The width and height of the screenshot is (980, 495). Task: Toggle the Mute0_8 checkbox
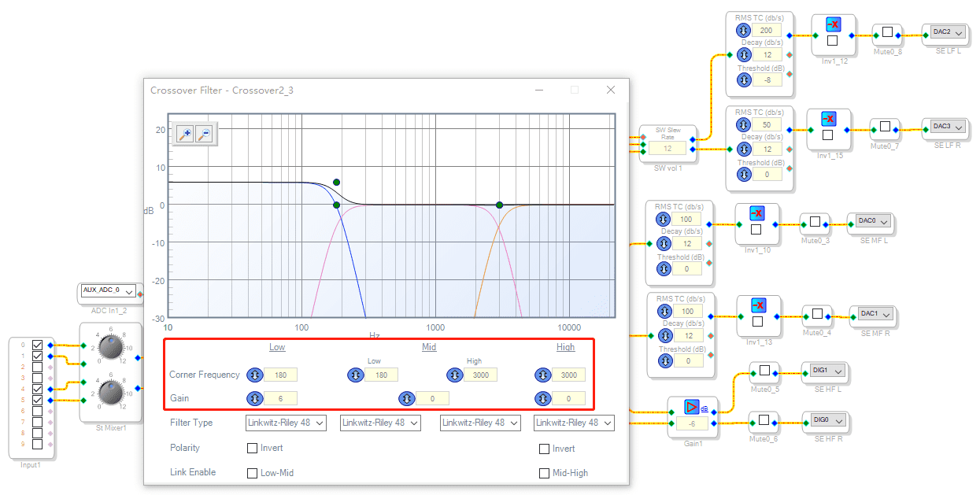[887, 32]
